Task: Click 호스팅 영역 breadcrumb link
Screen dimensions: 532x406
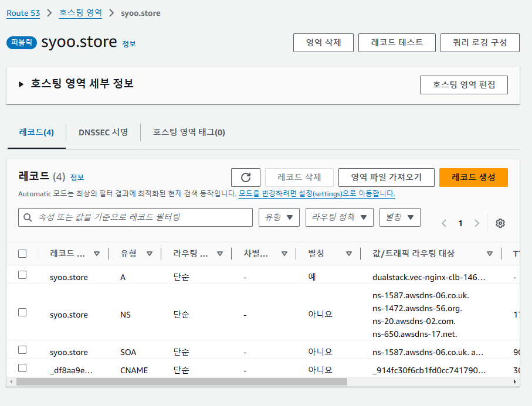Action: click(x=80, y=13)
